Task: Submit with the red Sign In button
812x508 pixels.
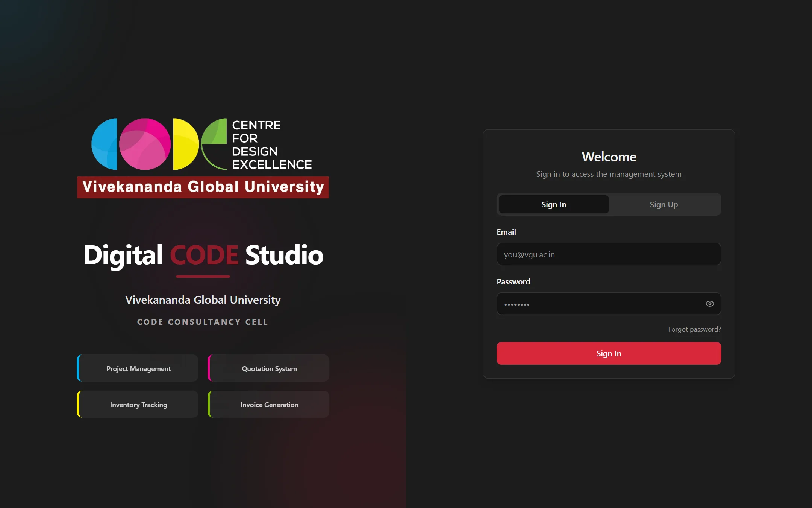Action: [609, 353]
